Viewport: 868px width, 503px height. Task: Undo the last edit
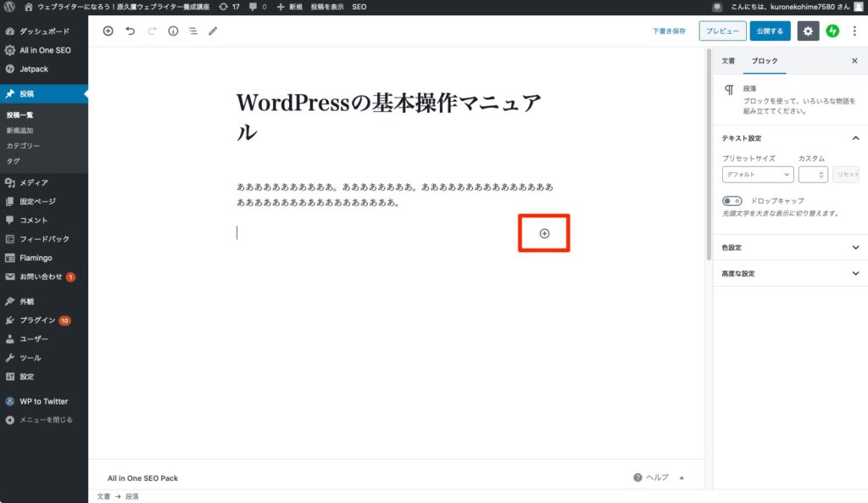coord(130,31)
